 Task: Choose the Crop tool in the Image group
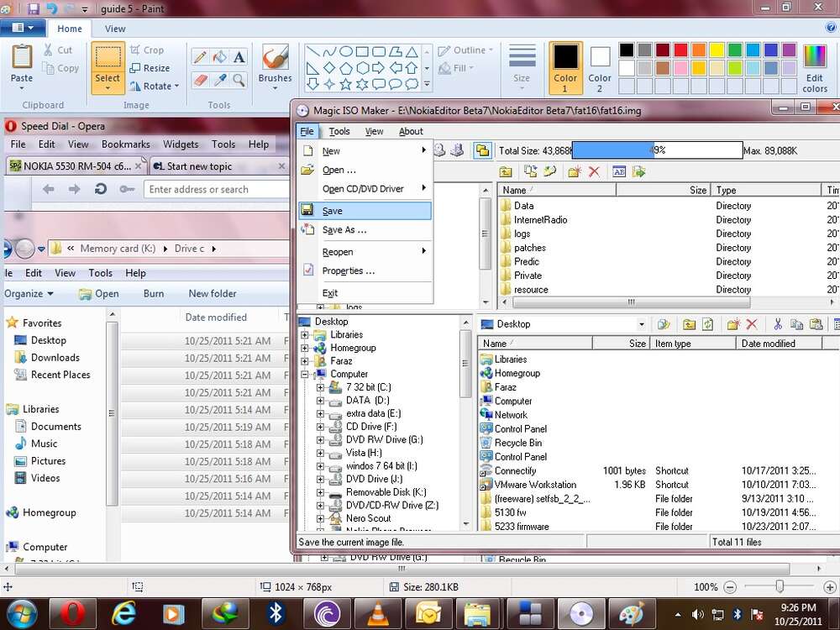point(147,50)
